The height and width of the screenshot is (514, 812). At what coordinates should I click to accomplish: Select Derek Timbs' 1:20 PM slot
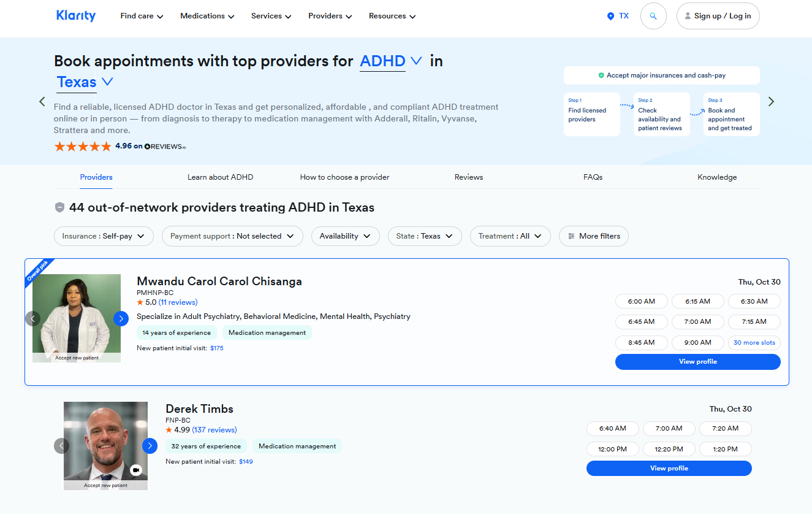[726, 450]
